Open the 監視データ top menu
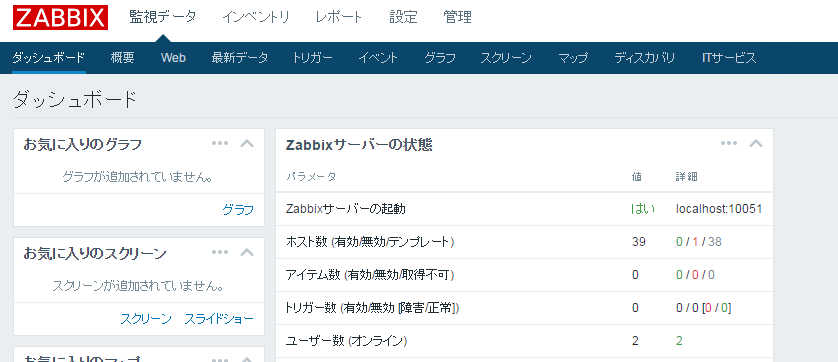Screen dimensions: 838x362 (162, 17)
